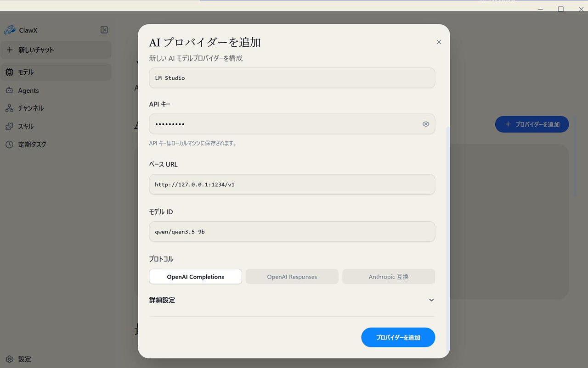The image size is (588, 368).
Task: Collapse sidebar with panel icon
Action: coord(104,30)
